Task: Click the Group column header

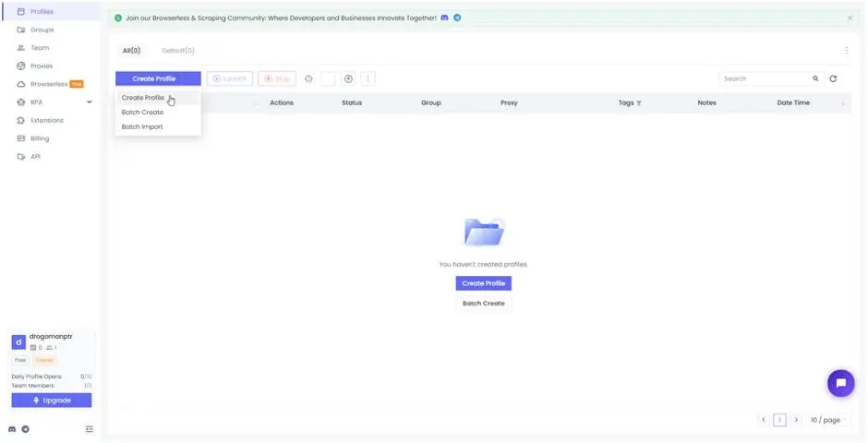Action: pyautogui.click(x=430, y=102)
